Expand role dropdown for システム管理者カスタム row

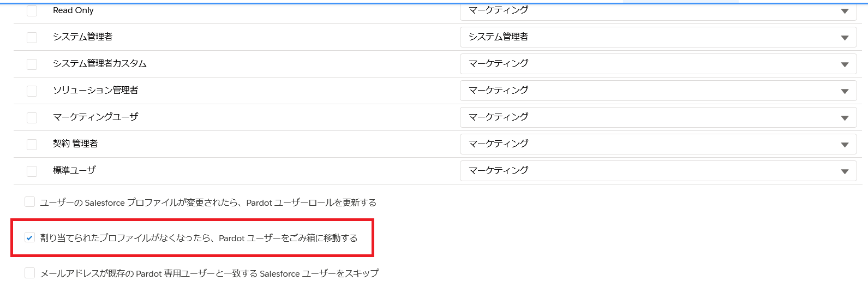(659, 64)
